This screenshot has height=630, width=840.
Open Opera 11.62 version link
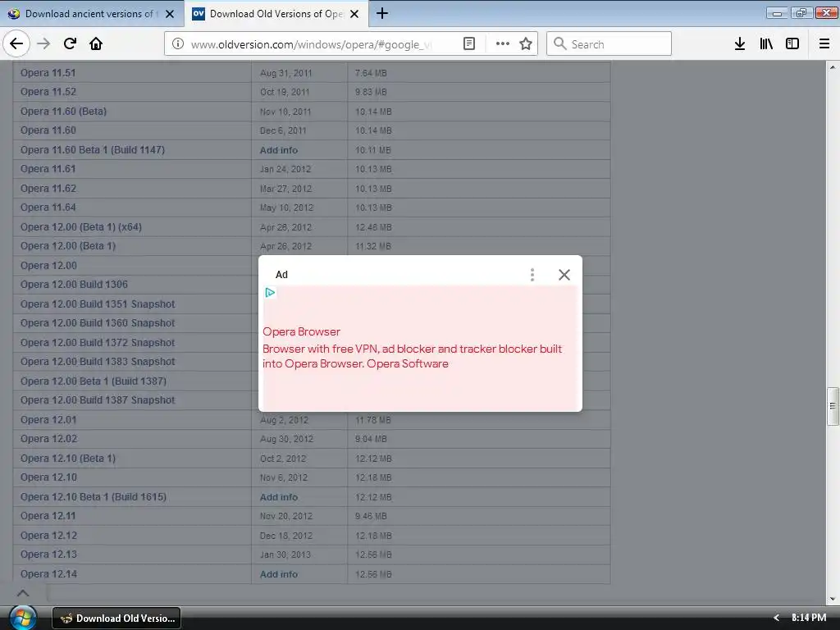48,189
